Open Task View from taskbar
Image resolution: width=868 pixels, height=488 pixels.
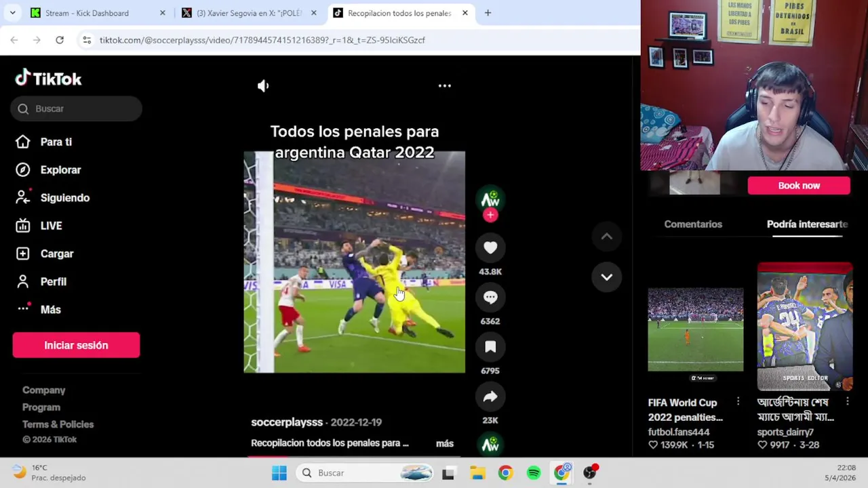448,473
